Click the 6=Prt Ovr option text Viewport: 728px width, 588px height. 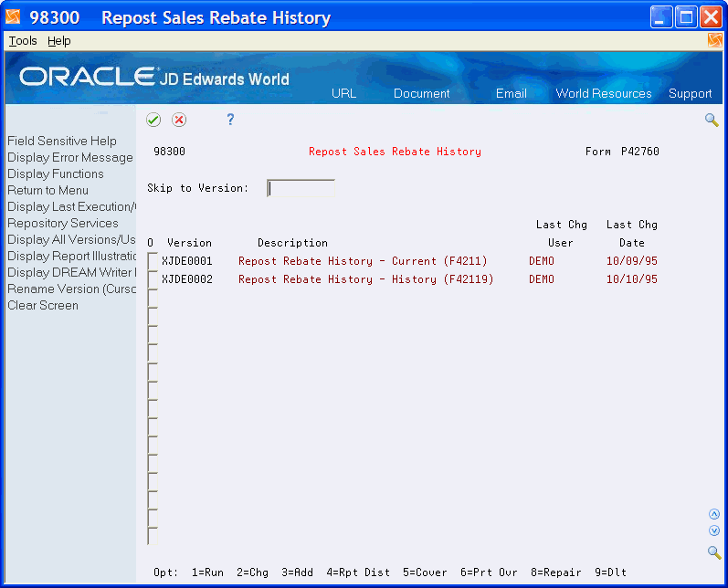489,572
